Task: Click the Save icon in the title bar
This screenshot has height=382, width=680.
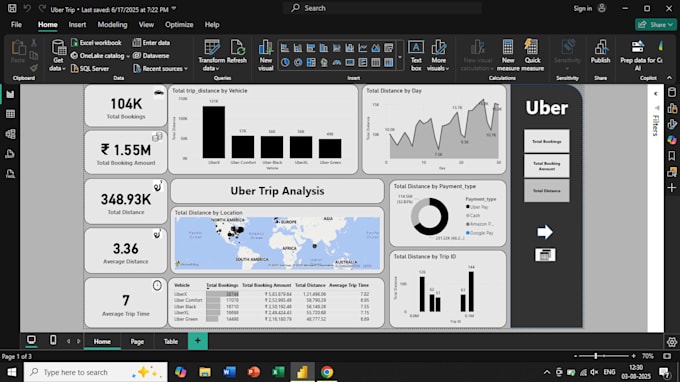Action: tap(12, 8)
